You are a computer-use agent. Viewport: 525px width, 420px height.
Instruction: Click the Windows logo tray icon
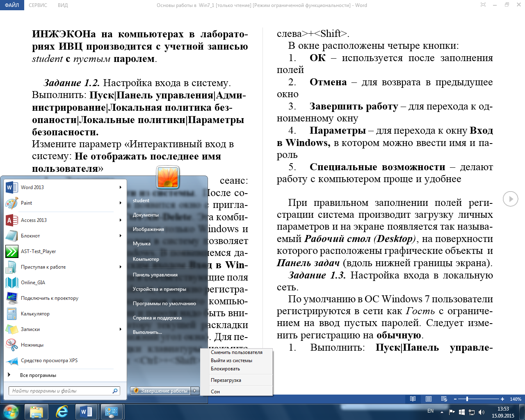(x=462, y=412)
